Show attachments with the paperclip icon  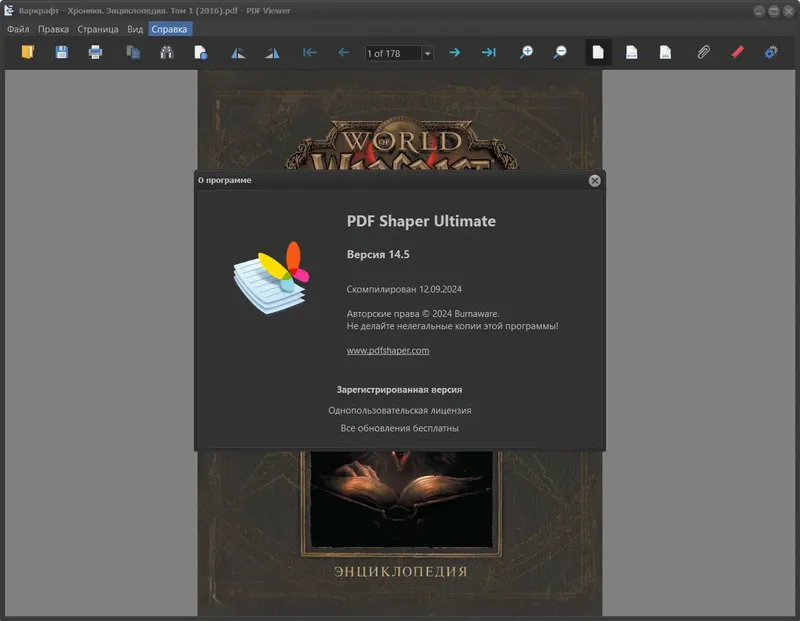pos(704,52)
